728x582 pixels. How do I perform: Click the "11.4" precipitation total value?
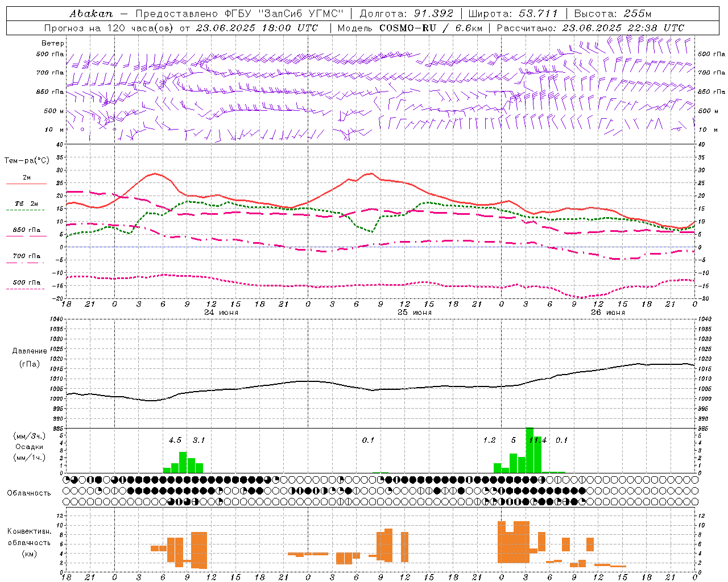(537, 440)
